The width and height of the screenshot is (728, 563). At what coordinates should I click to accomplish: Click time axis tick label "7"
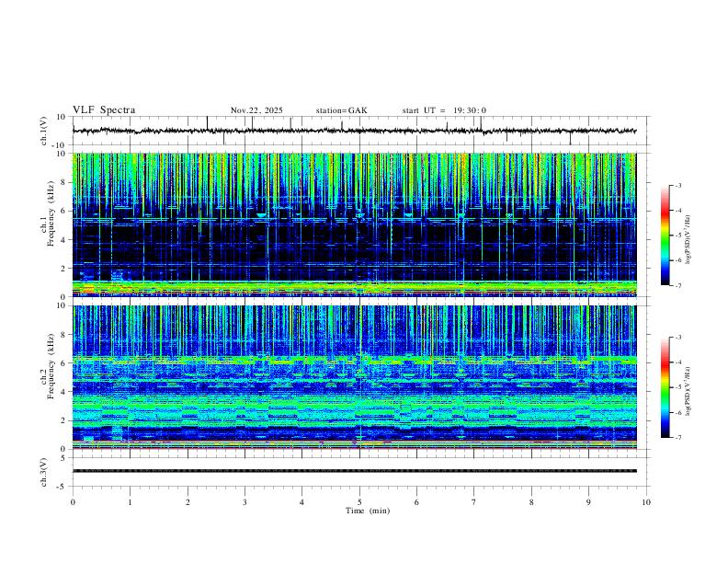point(474,502)
